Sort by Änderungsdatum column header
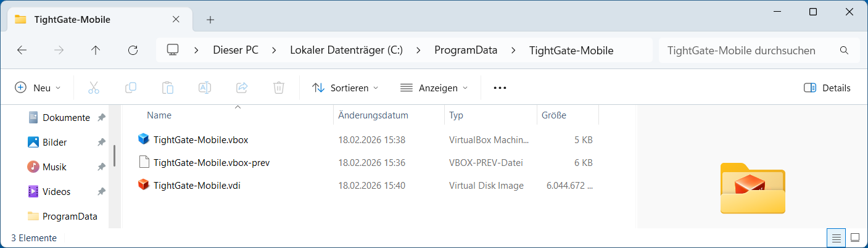 coord(373,115)
